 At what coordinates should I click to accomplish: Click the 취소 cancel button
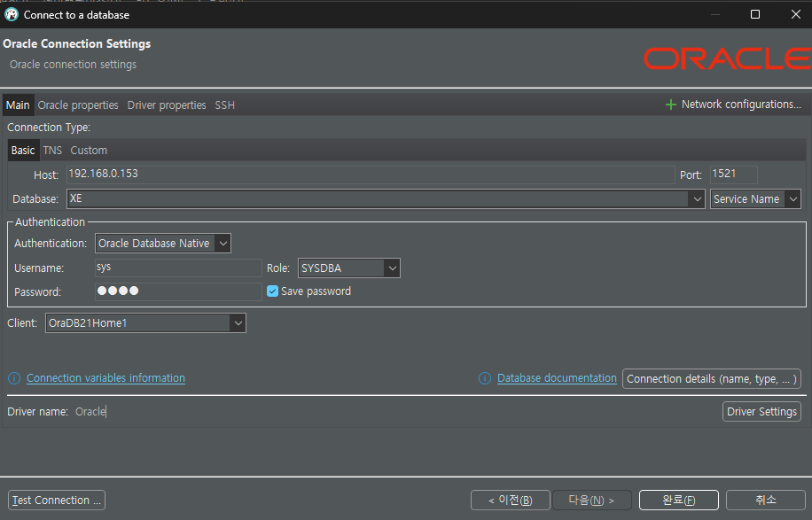[x=765, y=501]
